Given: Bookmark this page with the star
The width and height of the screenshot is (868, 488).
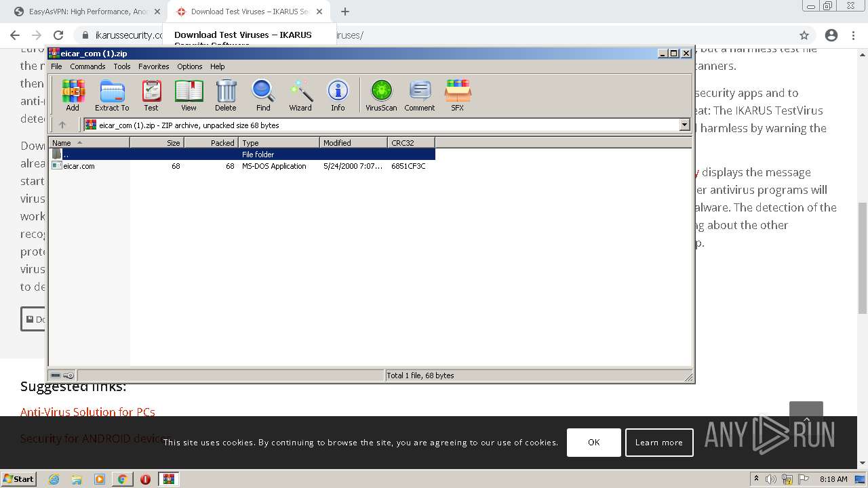Looking at the screenshot, I should click(x=804, y=35).
